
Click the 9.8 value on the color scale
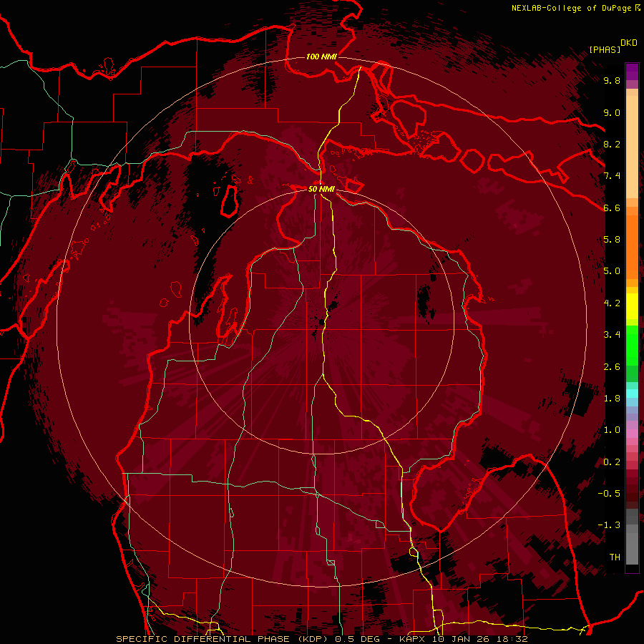612,80
